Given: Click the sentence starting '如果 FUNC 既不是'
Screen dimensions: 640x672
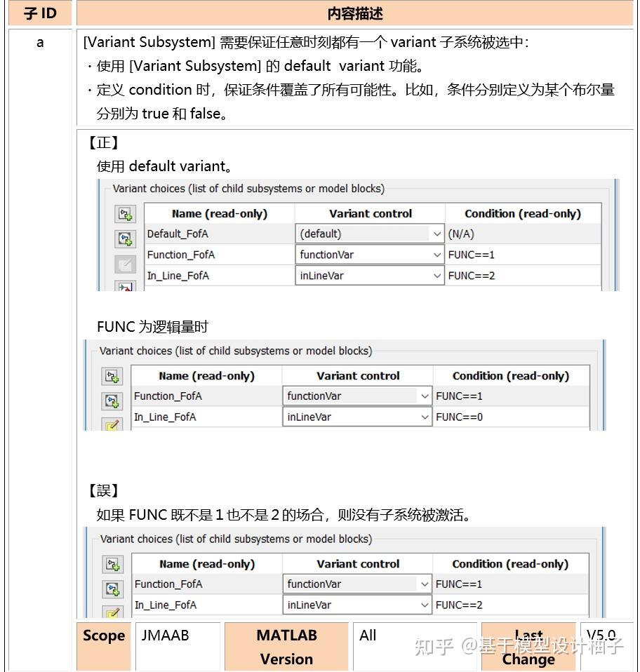Looking at the screenshot, I should click(x=284, y=515).
